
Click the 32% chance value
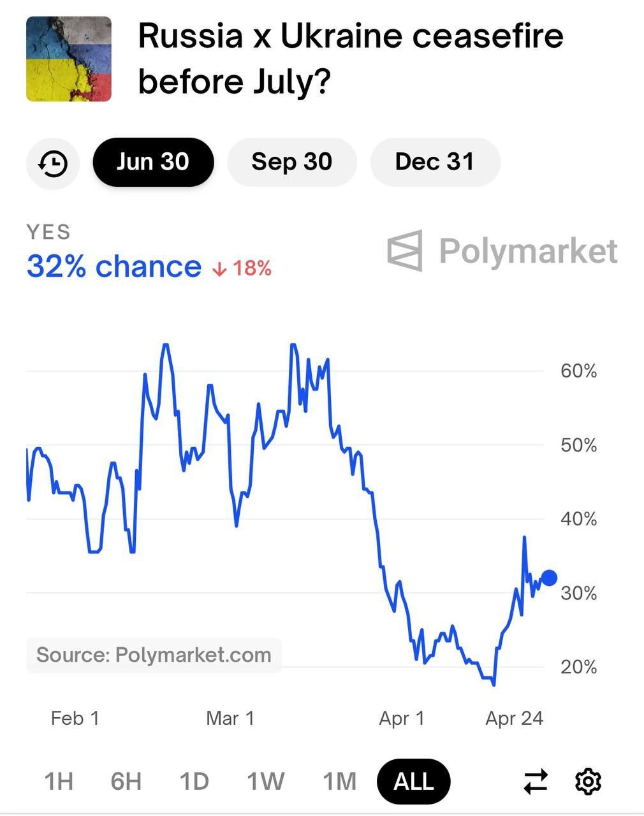click(113, 266)
